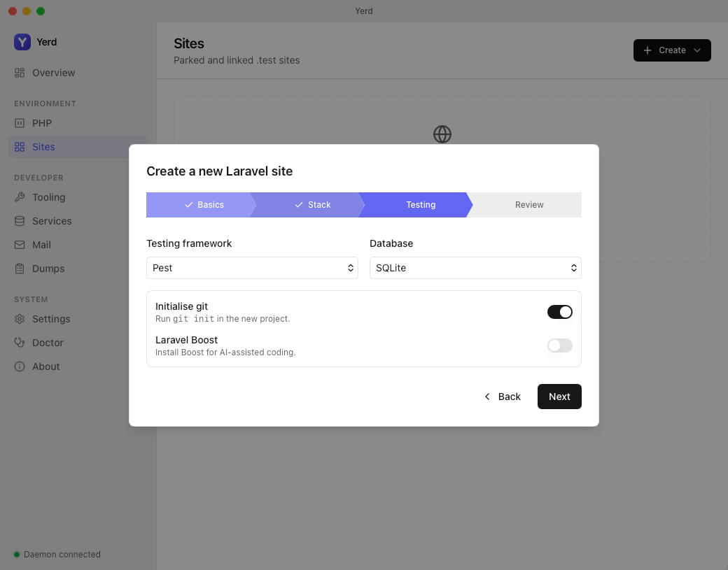Click the checkmark on the Stack step
The width and height of the screenshot is (728, 570).
pos(299,205)
